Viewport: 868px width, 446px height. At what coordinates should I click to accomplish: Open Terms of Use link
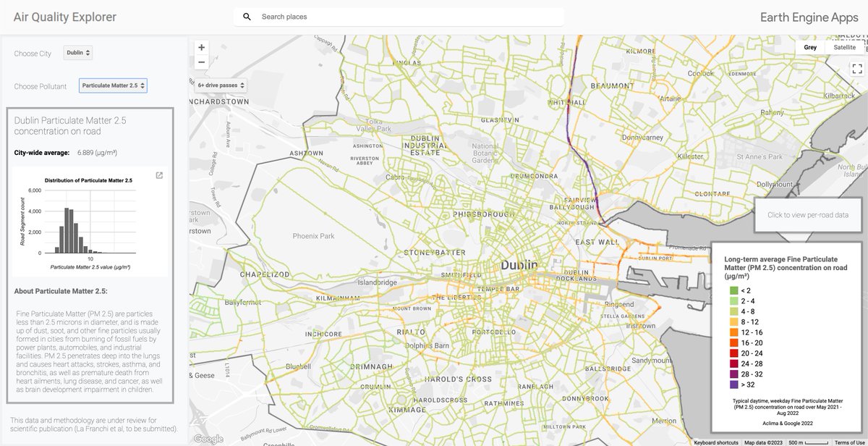(850, 442)
